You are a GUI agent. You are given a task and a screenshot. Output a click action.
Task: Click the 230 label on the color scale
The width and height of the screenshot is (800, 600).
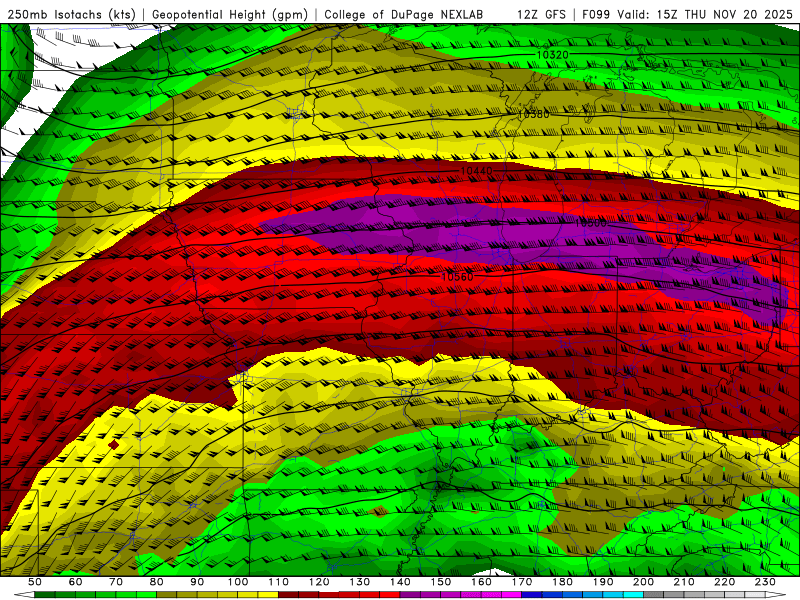click(765, 582)
